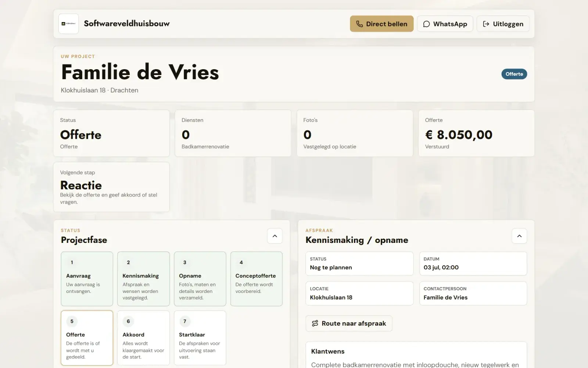Click the Softwareveldhuisbouw company logo
Image resolution: width=588 pixels, height=368 pixels.
[68, 24]
